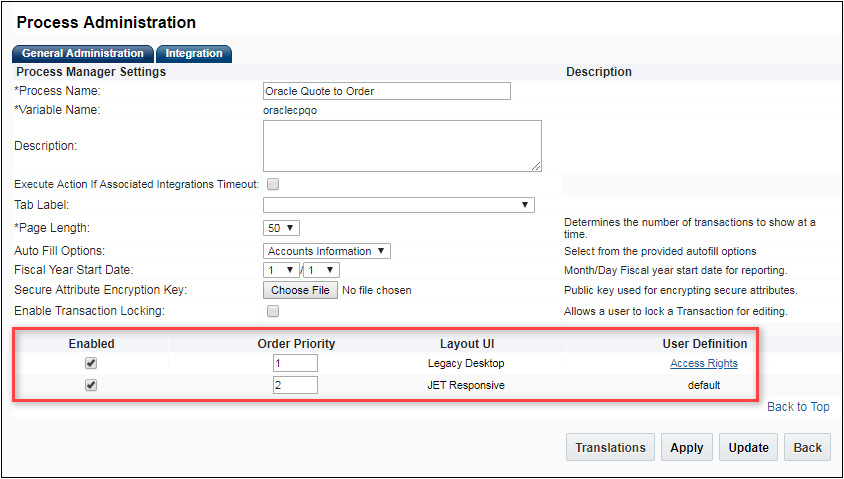Click into the Description text area
The width and height of the screenshot is (844, 479).
coord(402,146)
